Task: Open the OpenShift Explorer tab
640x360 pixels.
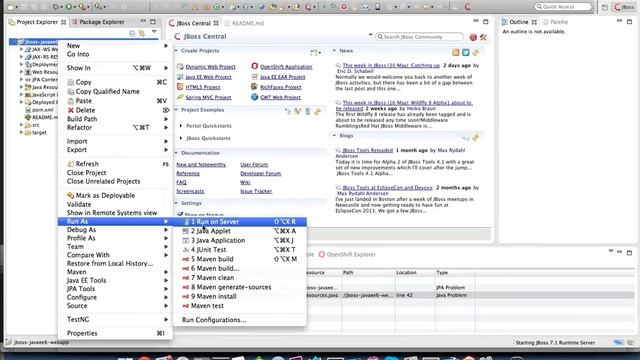Action: tap(347, 254)
